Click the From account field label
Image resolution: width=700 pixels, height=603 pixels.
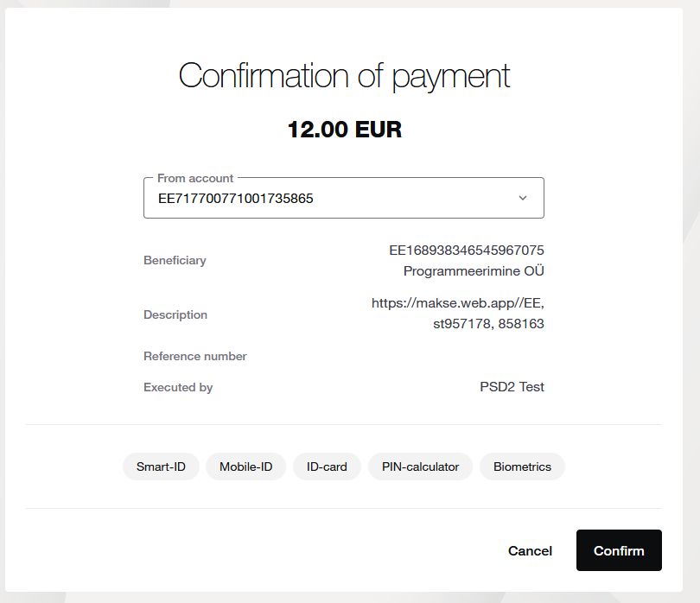click(195, 178)
